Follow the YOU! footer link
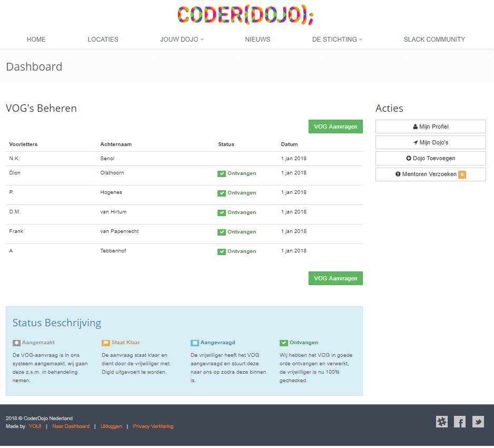The height and width of the screenshot is (448, 494). coord(35,426)
